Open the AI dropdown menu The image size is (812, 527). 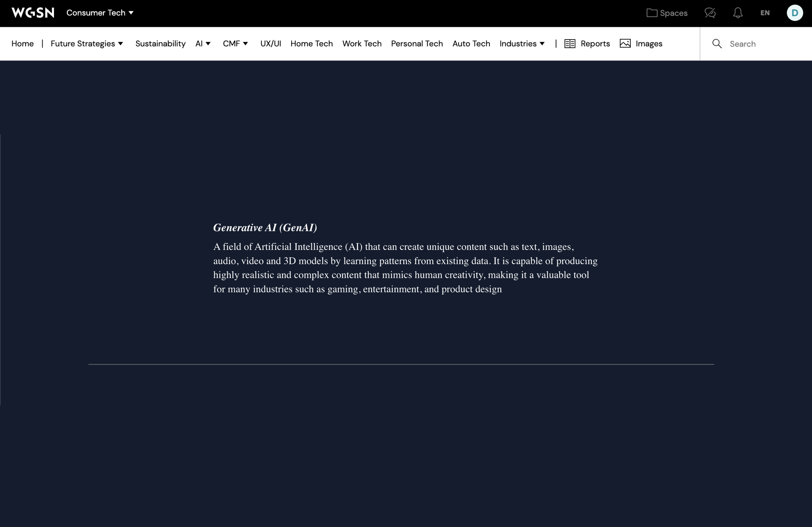[x=203, y=43]
